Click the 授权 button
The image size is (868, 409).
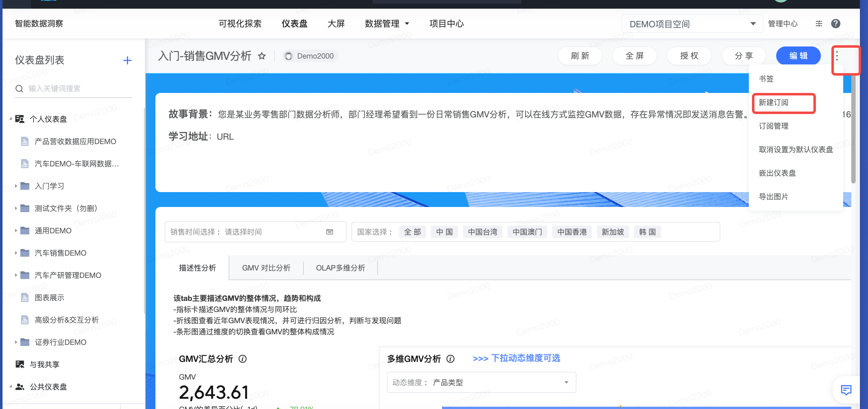click(689, 56)
